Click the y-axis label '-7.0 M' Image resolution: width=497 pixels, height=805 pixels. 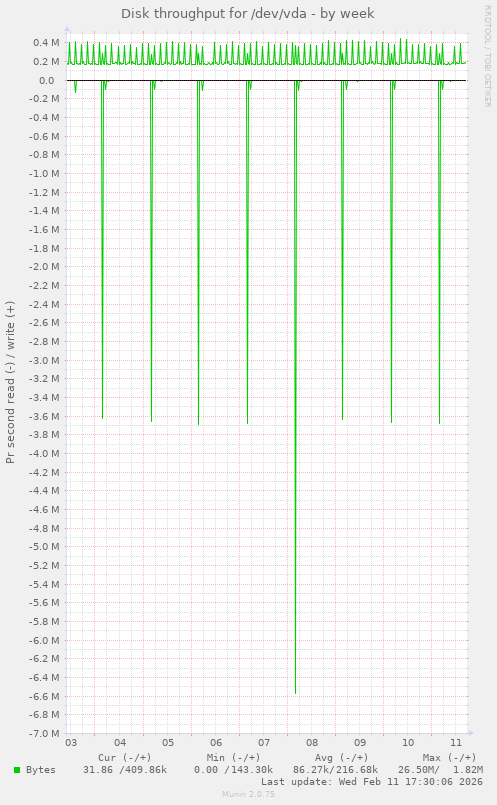(x=45, y=734)
